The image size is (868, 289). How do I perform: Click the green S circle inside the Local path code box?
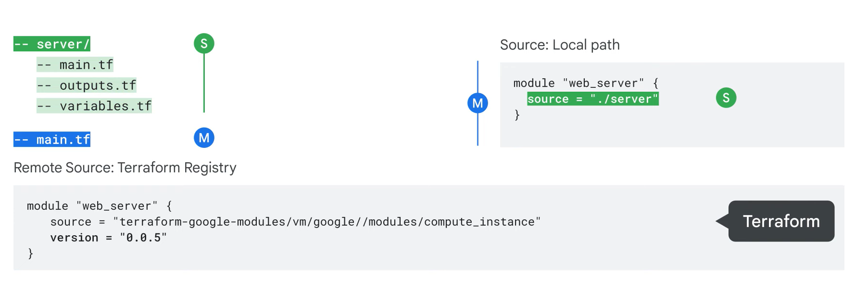tap(726, 98)
